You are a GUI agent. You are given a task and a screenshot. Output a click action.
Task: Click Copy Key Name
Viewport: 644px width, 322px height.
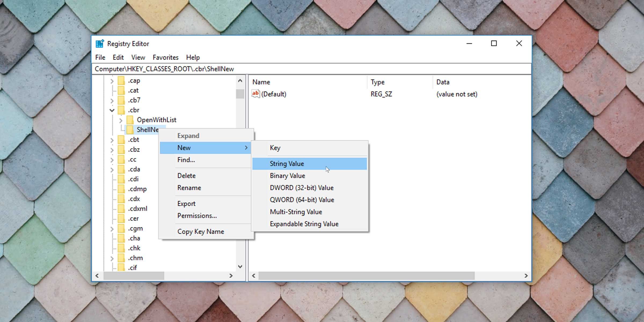pyautogui.click(x=206, y=232)
